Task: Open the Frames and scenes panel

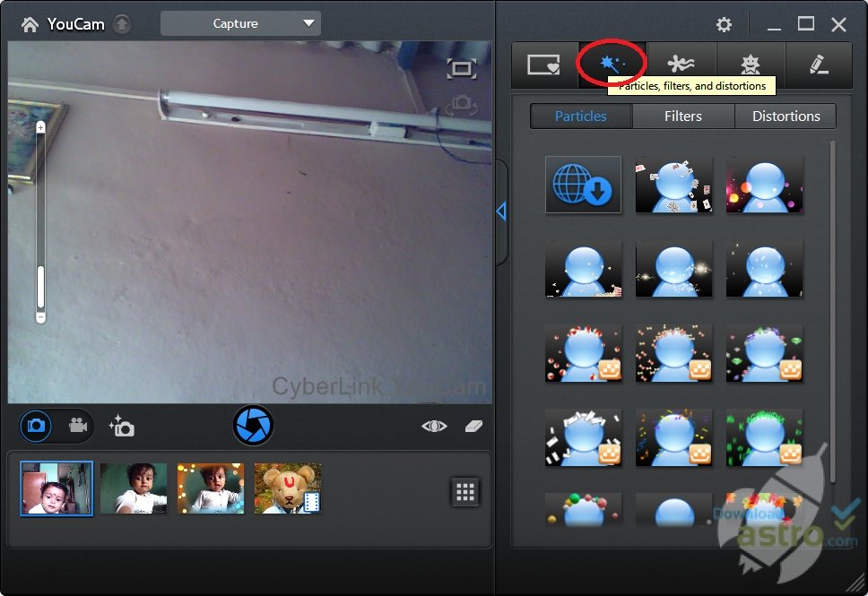Action: pyautogui.click(x=545, y=65)
